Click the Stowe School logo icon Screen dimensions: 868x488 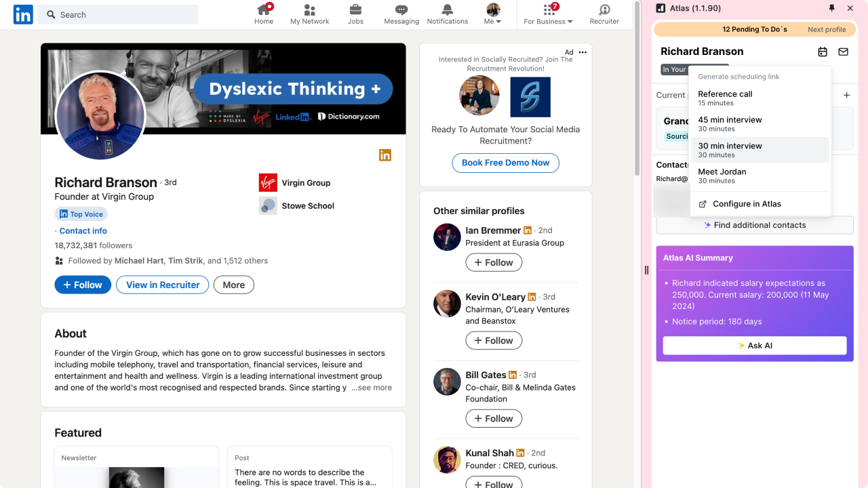pos(268,206)
